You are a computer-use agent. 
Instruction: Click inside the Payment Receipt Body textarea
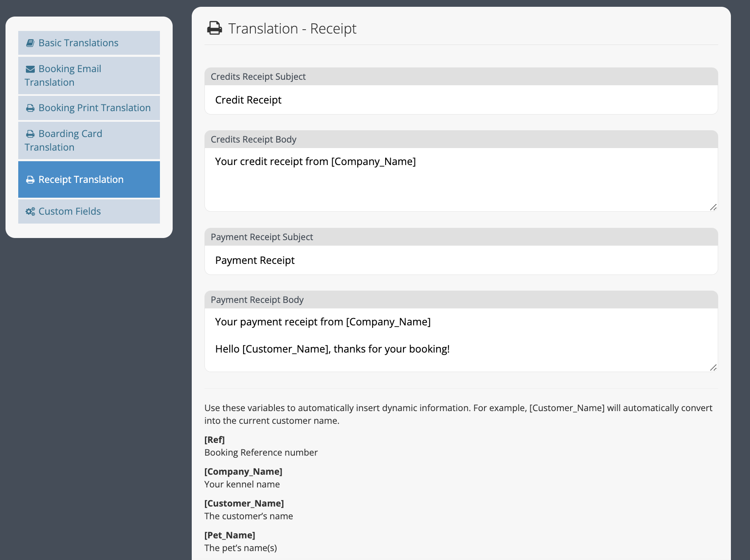(x=461, y=340)
